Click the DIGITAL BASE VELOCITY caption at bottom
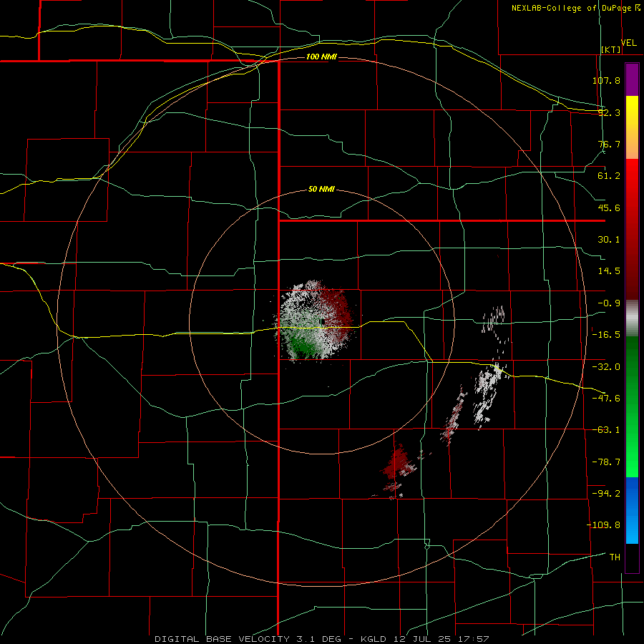This screenshot has height=644, width=644. [x=322, y=639]
